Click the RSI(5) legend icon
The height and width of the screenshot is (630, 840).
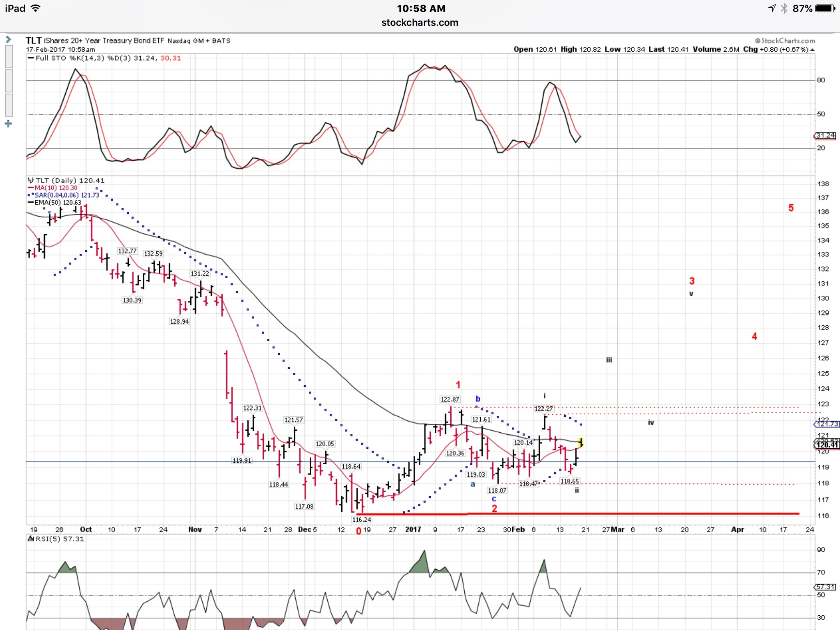(31, 539)
